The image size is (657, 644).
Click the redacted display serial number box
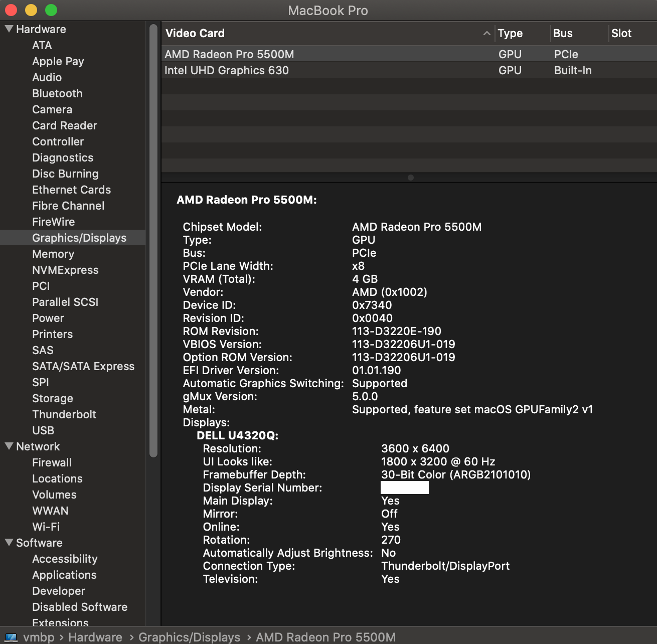[x=405, y=488]
